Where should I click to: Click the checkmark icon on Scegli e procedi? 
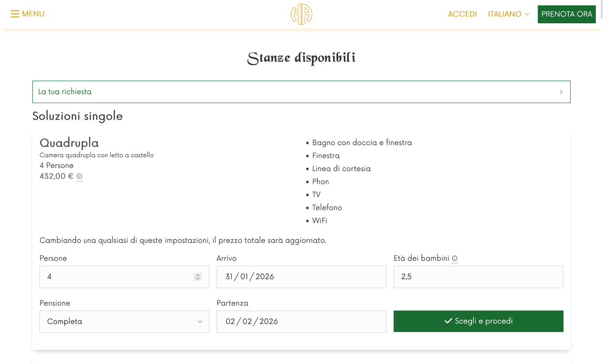[x=447, y=321]
